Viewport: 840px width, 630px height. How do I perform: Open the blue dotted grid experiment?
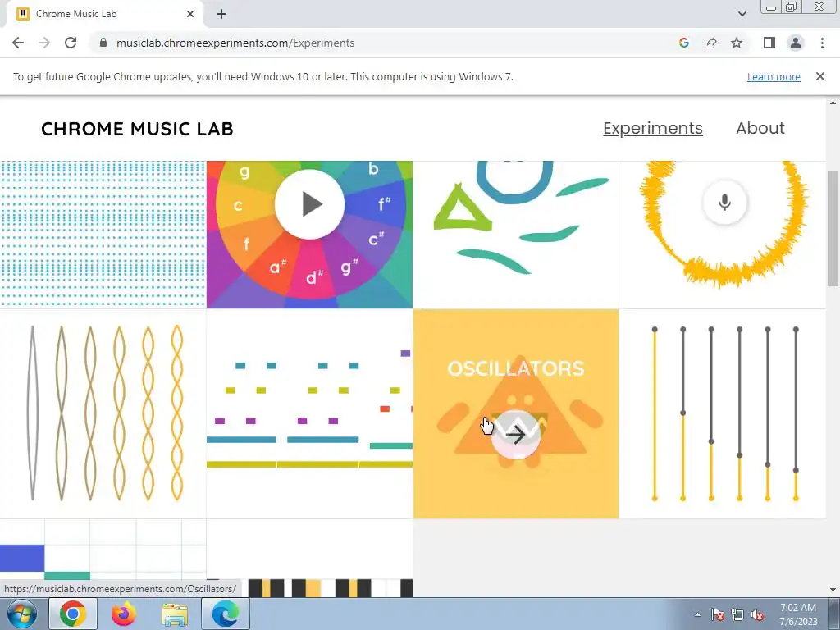coord(103,234)
